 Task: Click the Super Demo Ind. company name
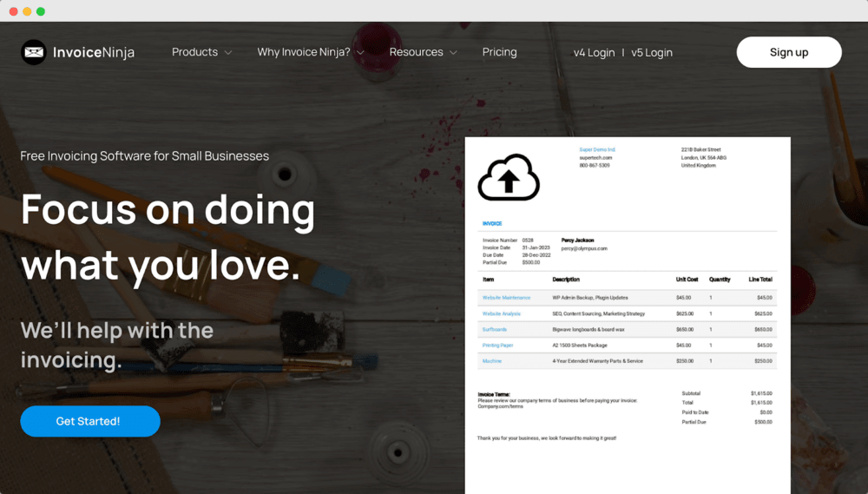pos(597,149)
